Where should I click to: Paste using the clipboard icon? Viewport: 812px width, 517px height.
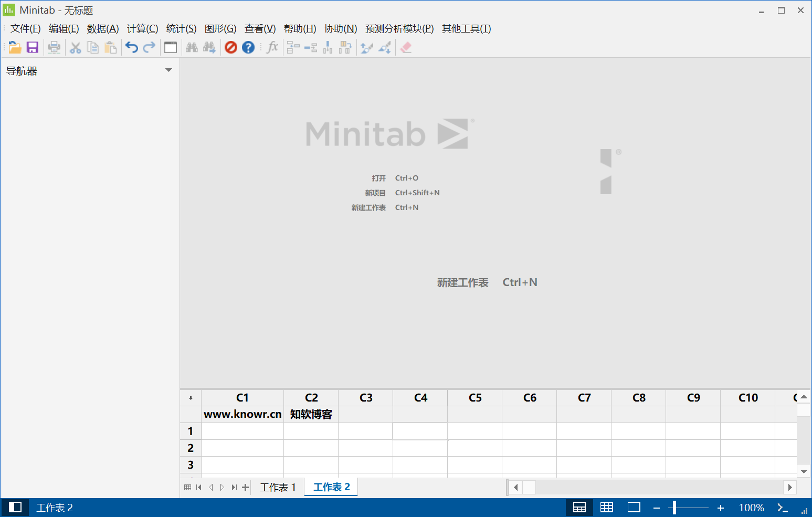[x=110, y=48]
